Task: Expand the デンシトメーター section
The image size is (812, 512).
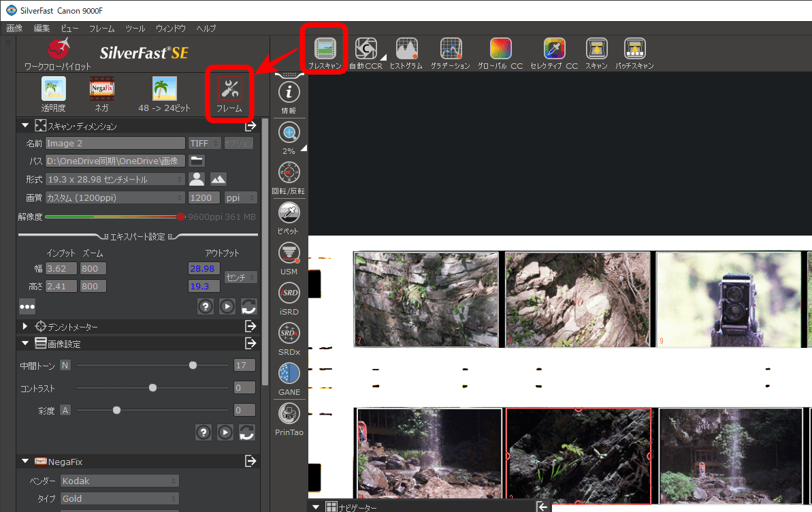Action: 25,327
